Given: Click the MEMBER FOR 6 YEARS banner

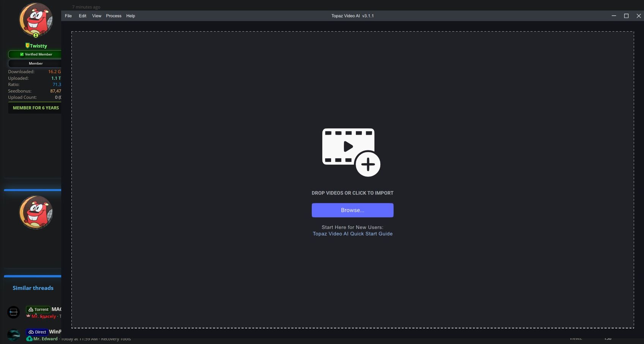Looking at the screenshot, I should 36,108.
